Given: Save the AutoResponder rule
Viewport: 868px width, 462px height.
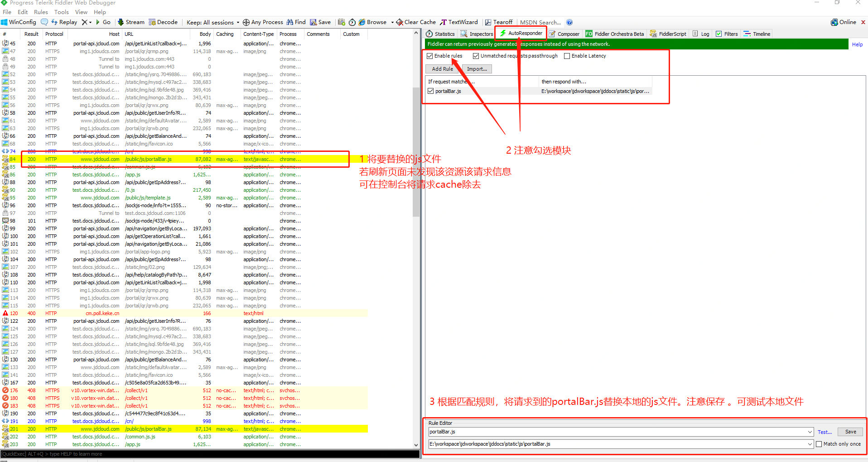Looking at the screenshot, I should pyautogui.click(x=849, y=432).
